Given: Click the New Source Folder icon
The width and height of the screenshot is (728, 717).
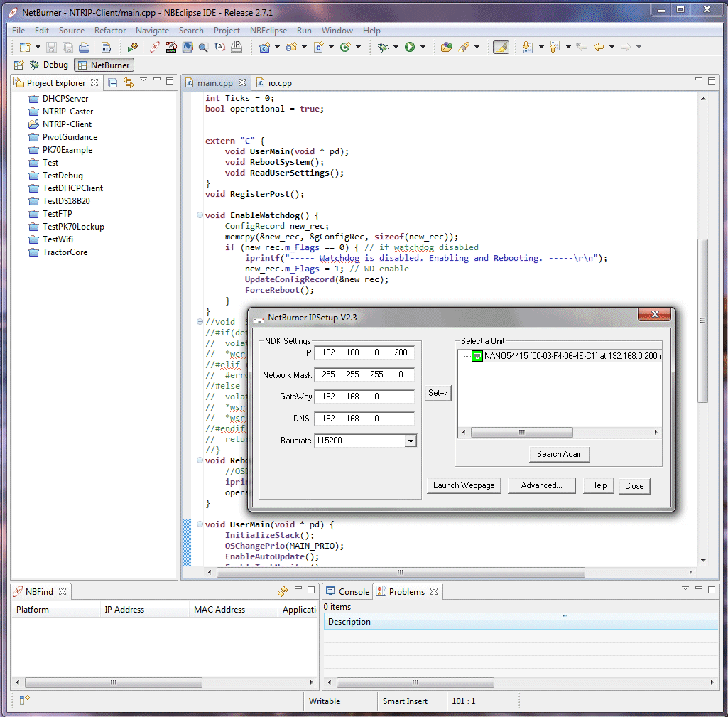Looking at the screenshot, I should click(292, 47).
